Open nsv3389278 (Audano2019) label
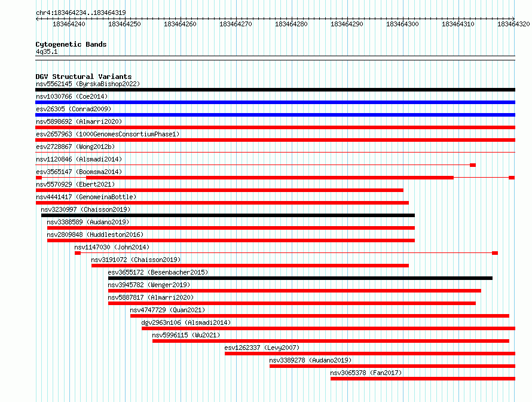532x402 pixels. [310, 360]
